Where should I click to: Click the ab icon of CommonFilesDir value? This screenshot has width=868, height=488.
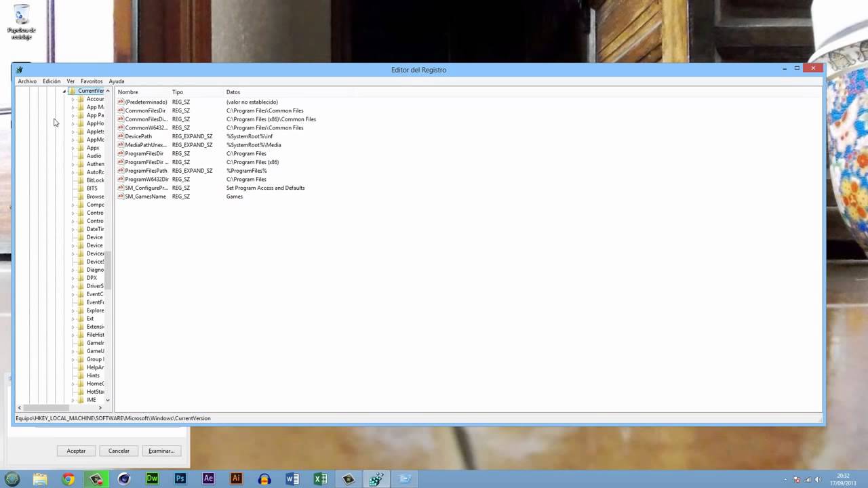(121, 110)
